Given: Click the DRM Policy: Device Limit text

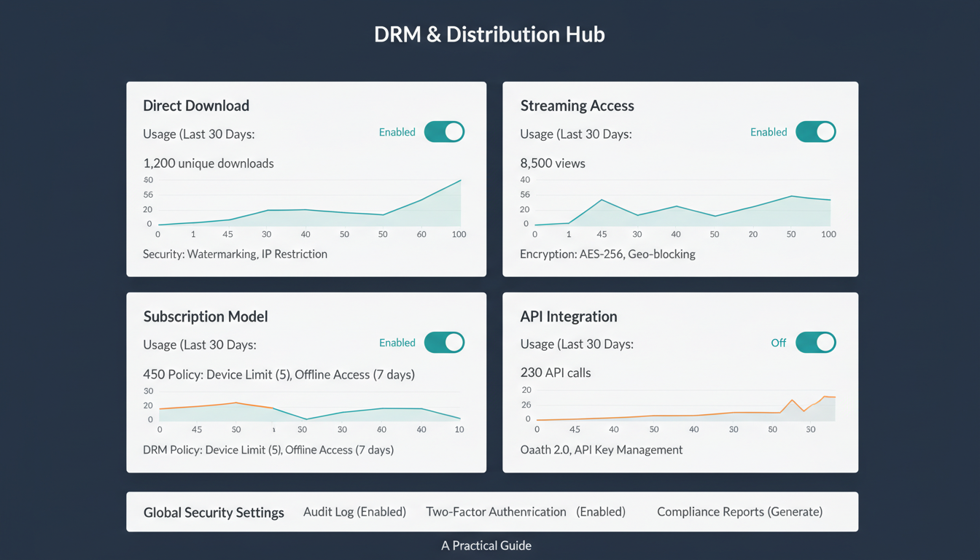Looking at the screenshot, I should (x=268, y=450).
